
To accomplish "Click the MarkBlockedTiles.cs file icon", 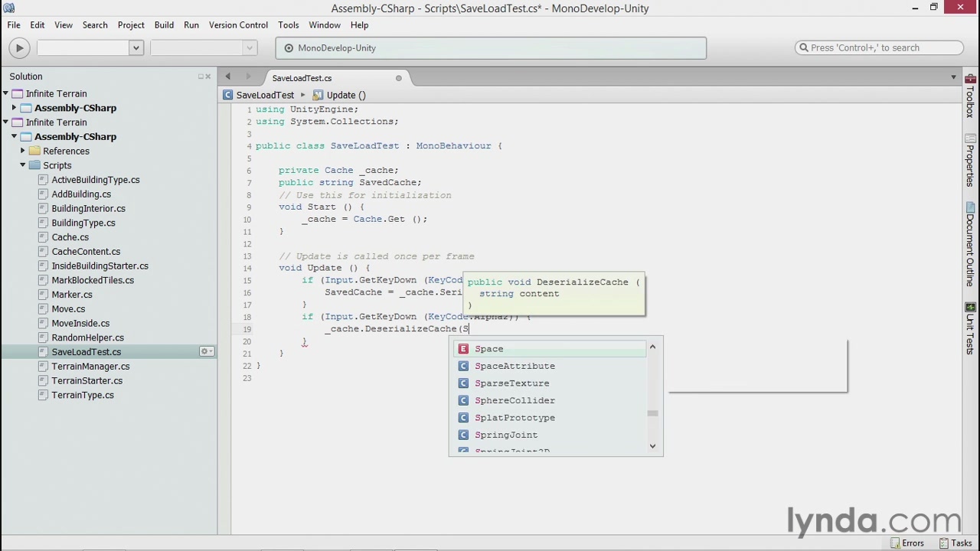I will click(x=43, y=280).
